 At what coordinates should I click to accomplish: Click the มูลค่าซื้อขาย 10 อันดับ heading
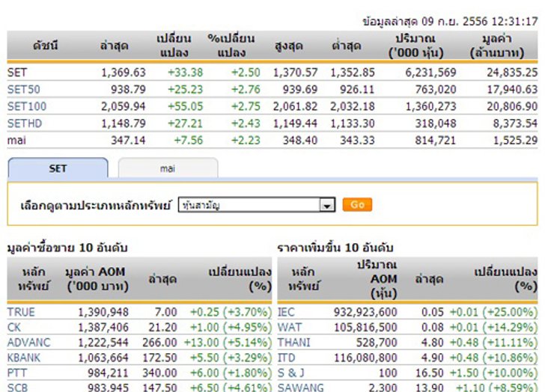pyautogui.click(x=67, y=248)
